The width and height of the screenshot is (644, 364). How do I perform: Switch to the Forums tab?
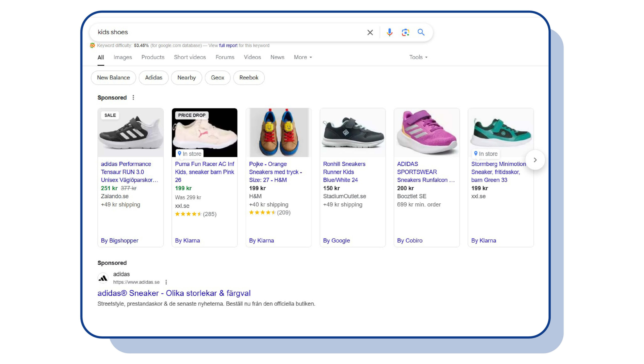tap(225, 57)
